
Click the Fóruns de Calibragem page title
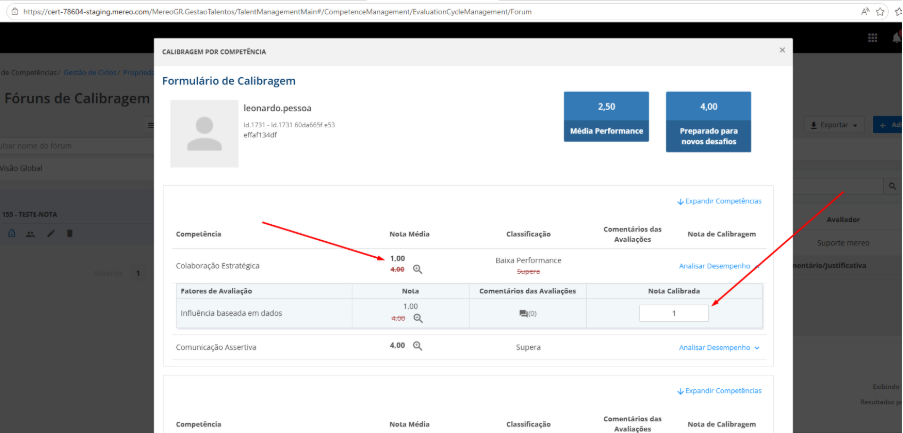[77, 98]
